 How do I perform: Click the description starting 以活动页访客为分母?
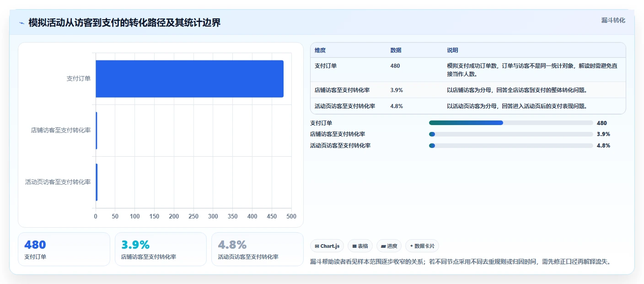[x=517, y=106]
